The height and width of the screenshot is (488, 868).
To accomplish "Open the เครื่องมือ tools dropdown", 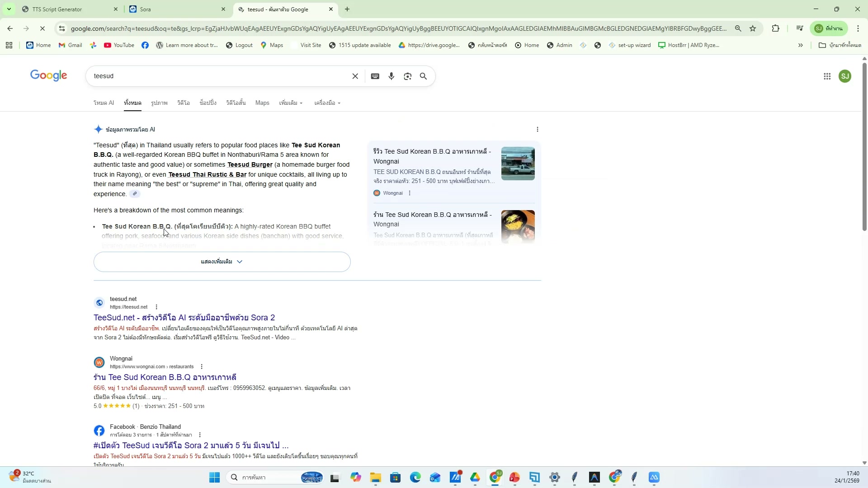I will [327, 103].
